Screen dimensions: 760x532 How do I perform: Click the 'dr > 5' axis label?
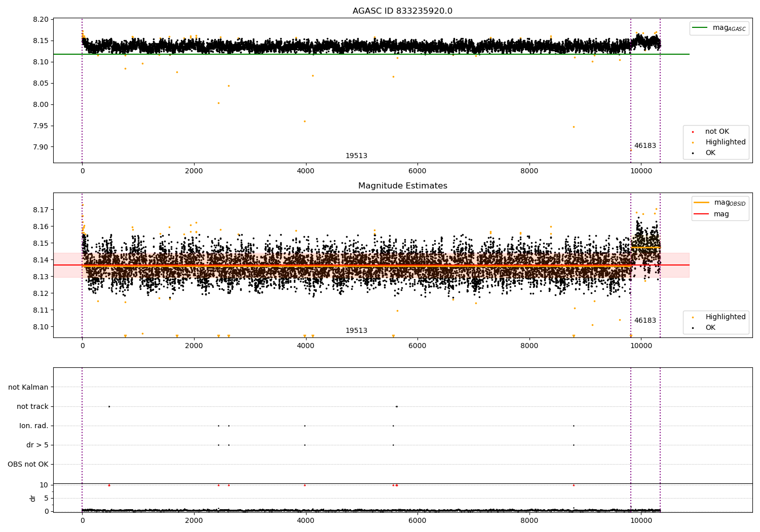coord(37,445)
